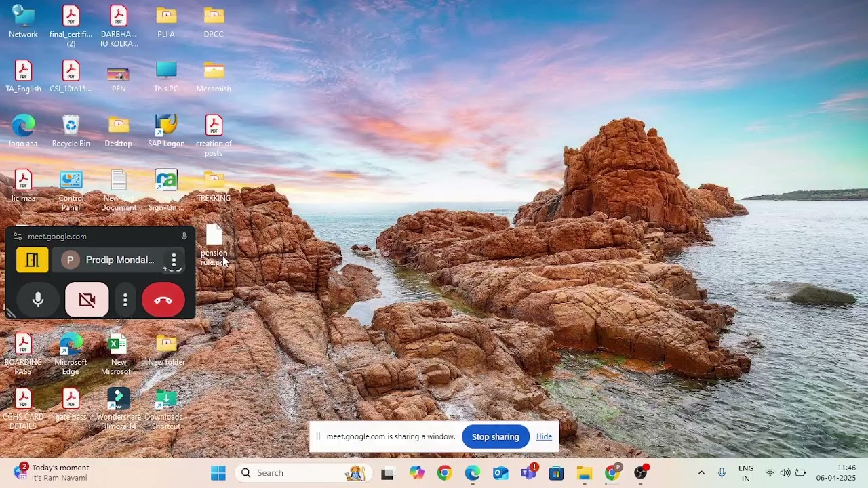Turn on the camera in Meet mini window
The image size is (868, 488).
pos(87,300)
